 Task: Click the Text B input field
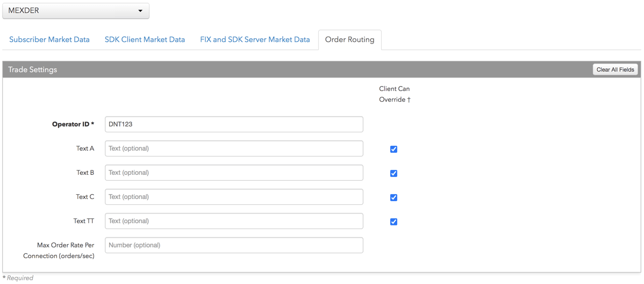[234, 173]
